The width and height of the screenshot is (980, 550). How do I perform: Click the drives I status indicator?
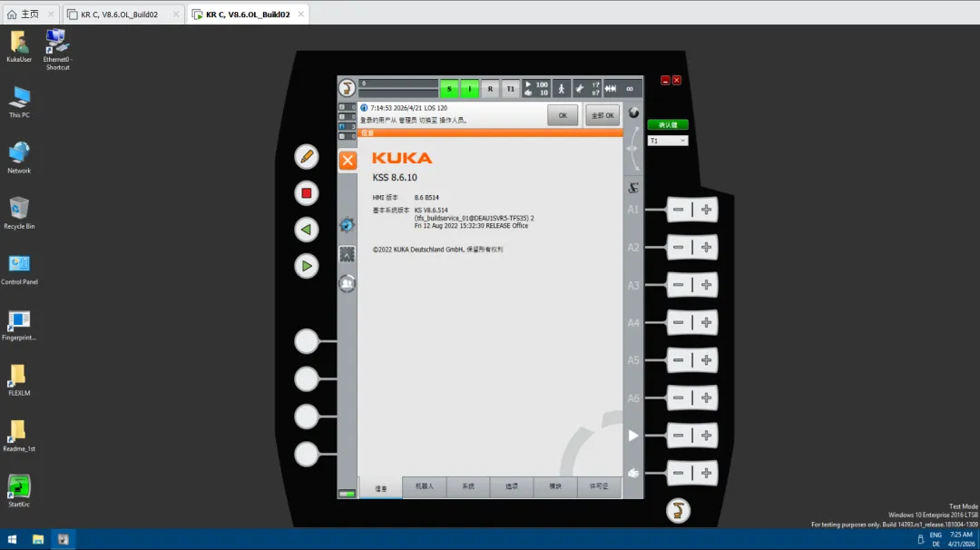(469, 89)
